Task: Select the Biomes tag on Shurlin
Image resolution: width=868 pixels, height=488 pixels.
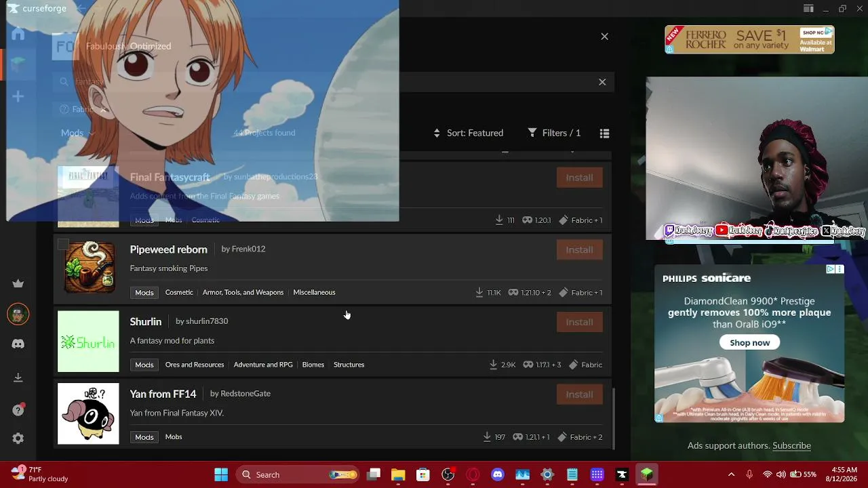Action: click(313, 365)
